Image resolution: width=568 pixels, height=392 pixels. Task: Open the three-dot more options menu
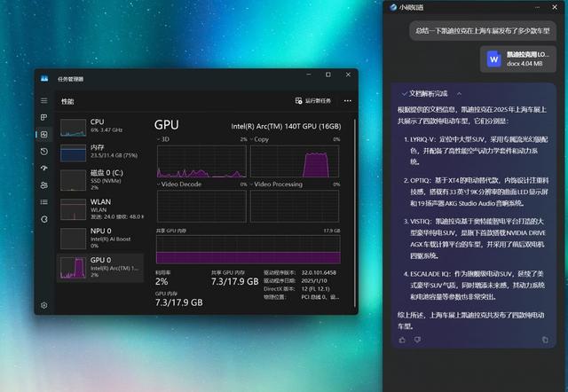point(347,100)
